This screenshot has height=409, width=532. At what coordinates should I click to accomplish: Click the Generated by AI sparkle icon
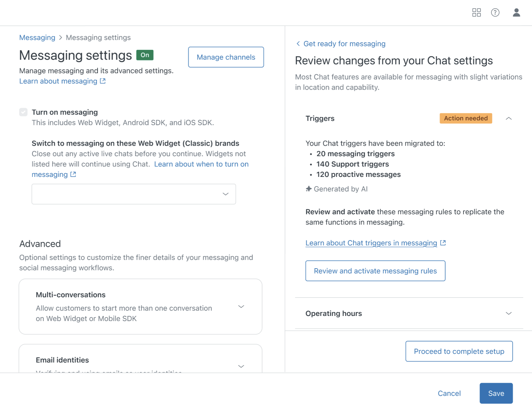[x=309, y=189]
